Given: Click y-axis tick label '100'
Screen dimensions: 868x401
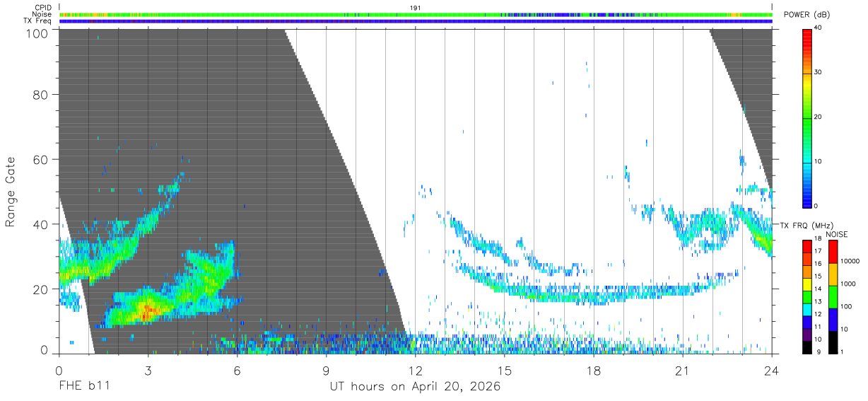Looking at the screenshot, I should (37, 33).
